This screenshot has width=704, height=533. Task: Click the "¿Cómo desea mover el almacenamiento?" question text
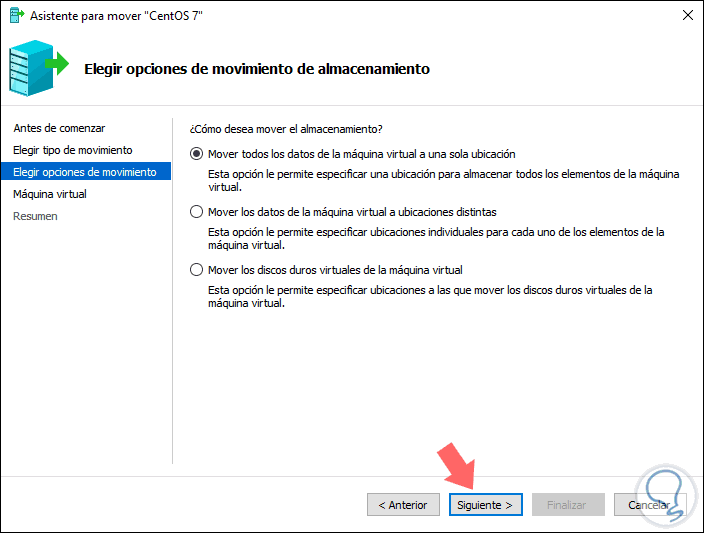point(286,128)
